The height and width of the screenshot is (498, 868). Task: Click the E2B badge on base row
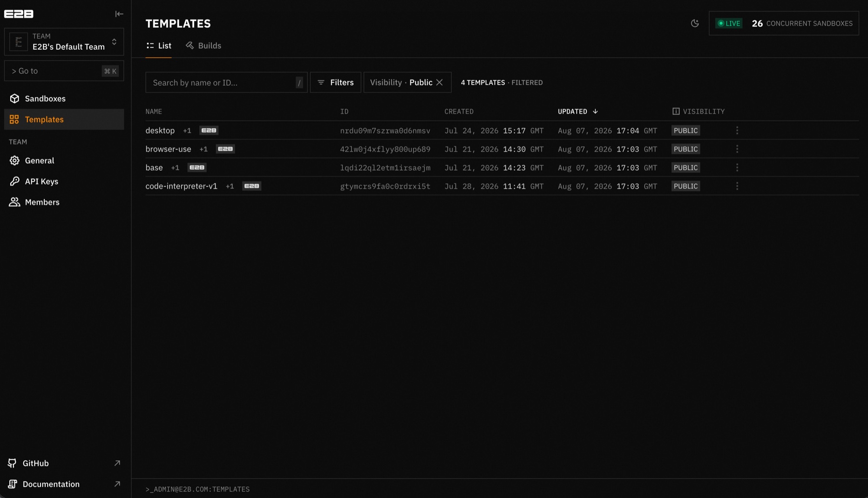tap(197, 168)
